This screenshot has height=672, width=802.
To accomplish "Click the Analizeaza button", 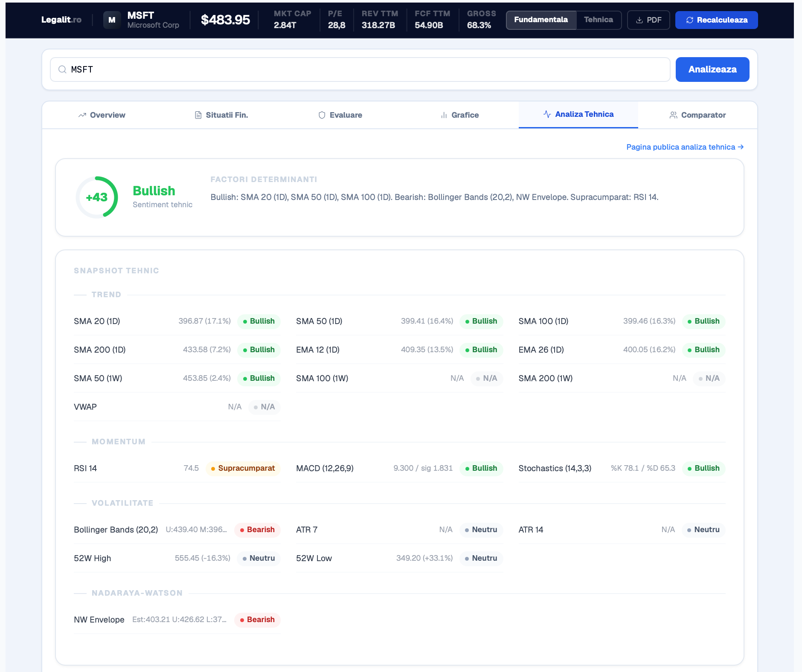I will (712, 70).
